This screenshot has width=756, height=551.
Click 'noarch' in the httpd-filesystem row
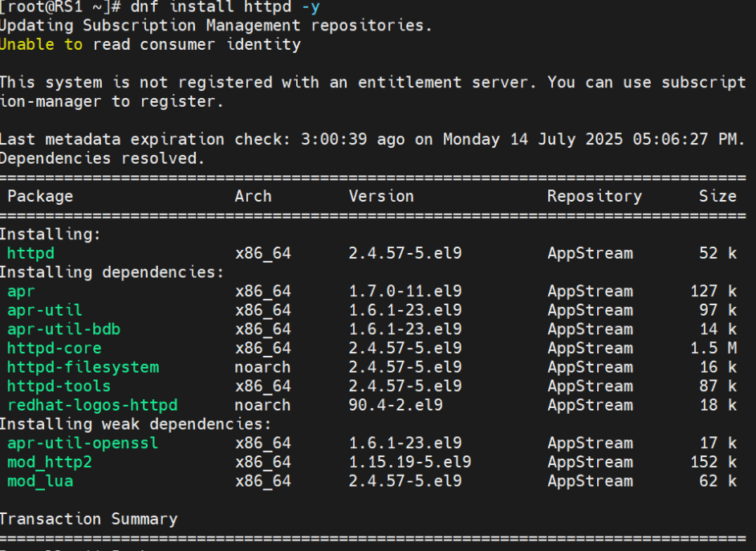(262, 368)
